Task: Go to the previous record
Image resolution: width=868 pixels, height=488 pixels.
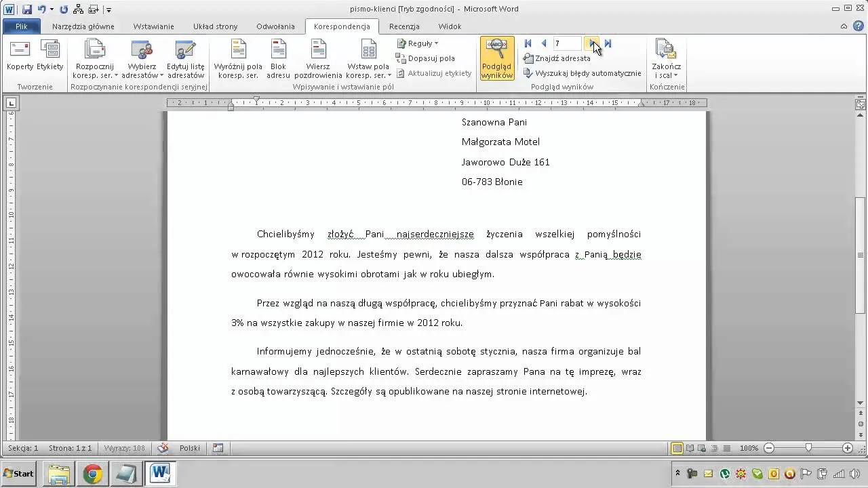Action: click(543, 43)
